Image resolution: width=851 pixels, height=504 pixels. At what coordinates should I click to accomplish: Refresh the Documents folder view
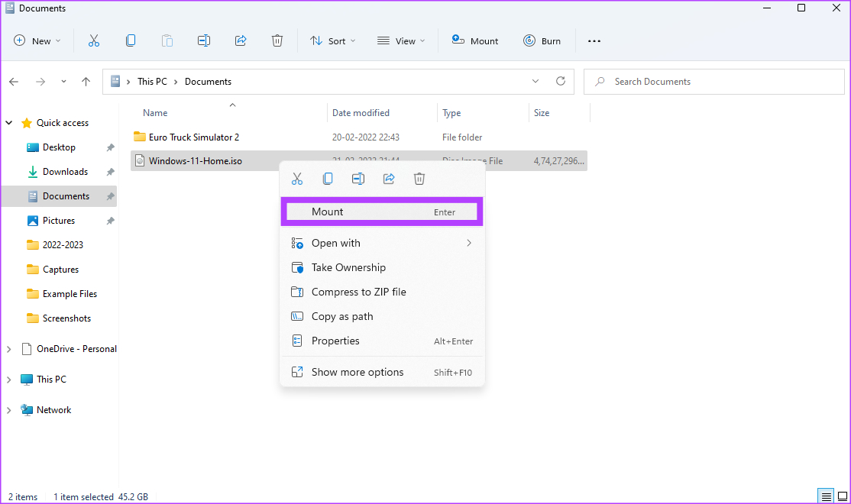click(560, 82)
